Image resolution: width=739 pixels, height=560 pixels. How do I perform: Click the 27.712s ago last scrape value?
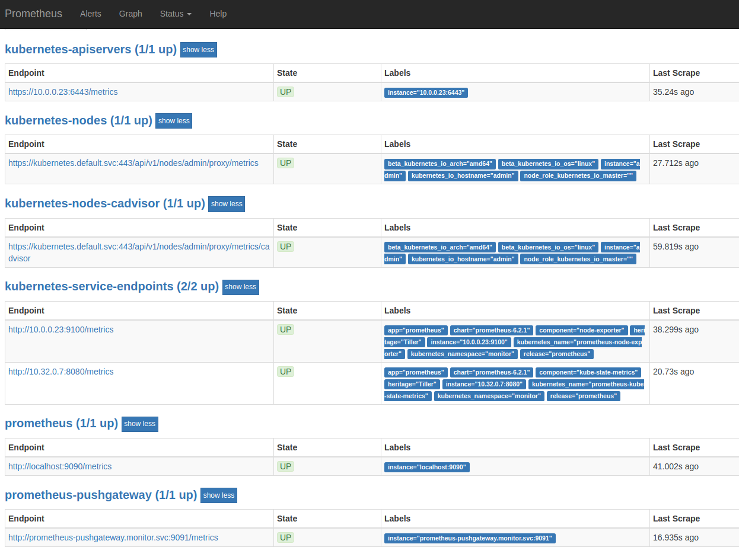(676, 163)
